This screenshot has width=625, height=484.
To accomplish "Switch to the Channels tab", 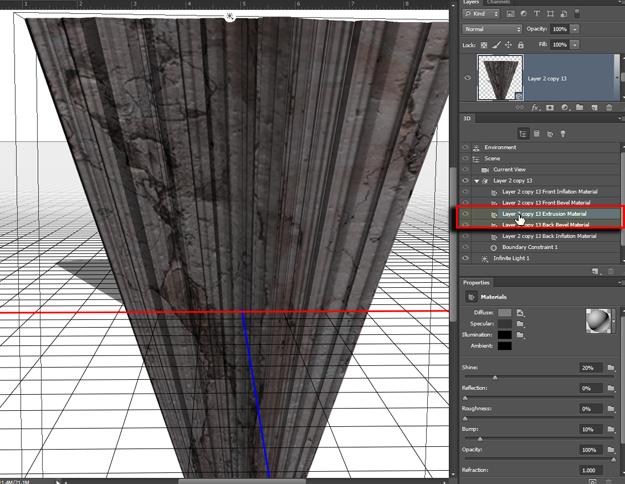I will coord(498,3).
